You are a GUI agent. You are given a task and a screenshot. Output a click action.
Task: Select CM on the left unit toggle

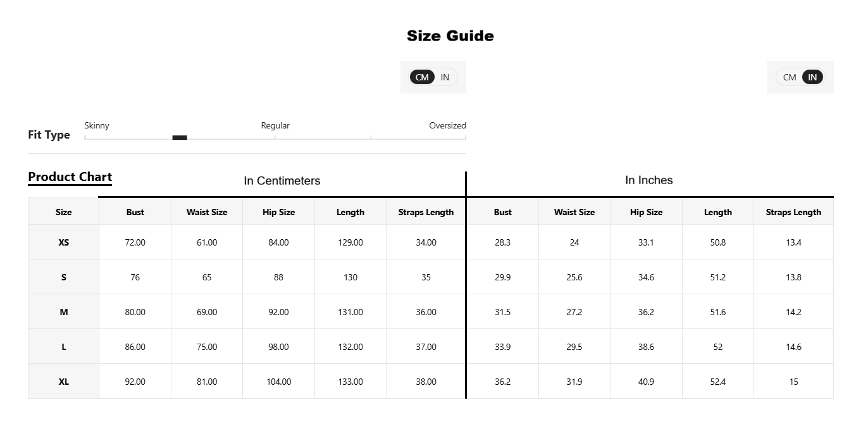(x=422, y=77)
